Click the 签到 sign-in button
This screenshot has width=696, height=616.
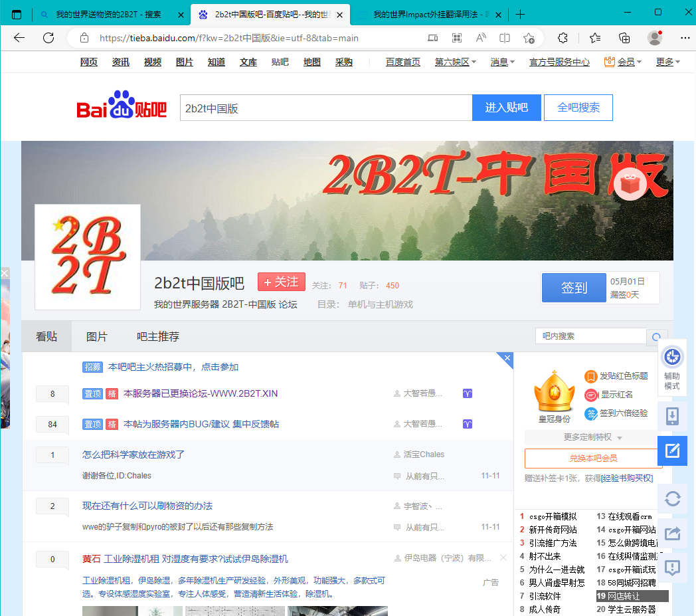click(x=574, y=288)
